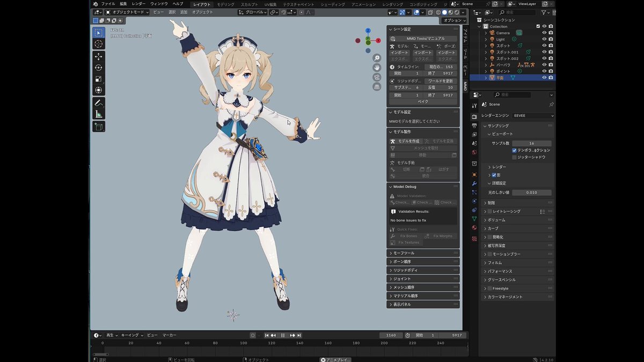
Task: Select the Transform tool
Action: 99,90
